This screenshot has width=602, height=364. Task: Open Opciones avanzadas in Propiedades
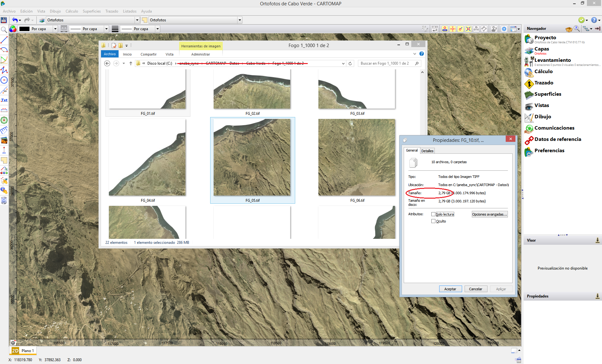489,214
